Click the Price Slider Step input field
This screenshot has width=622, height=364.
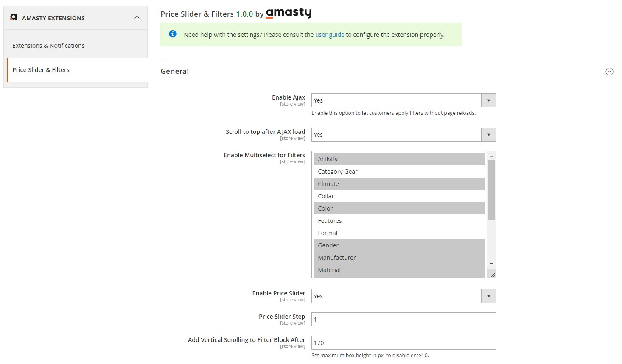[403, 320]
